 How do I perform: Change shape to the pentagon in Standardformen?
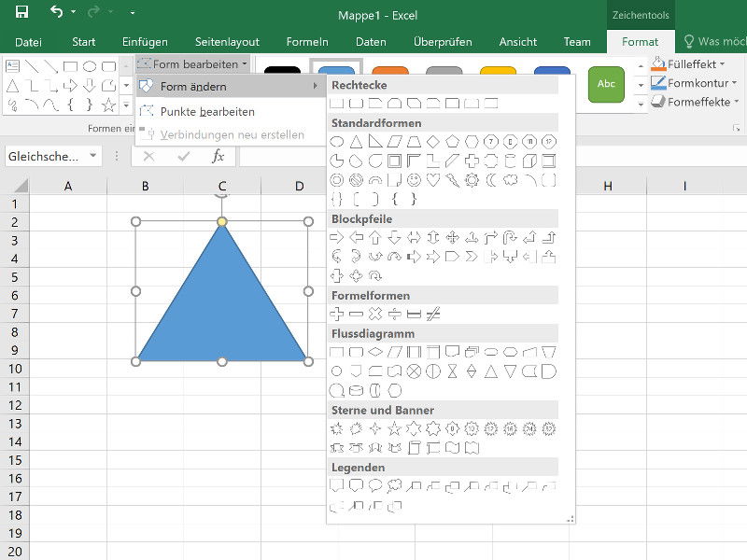[x=452, y=142]
